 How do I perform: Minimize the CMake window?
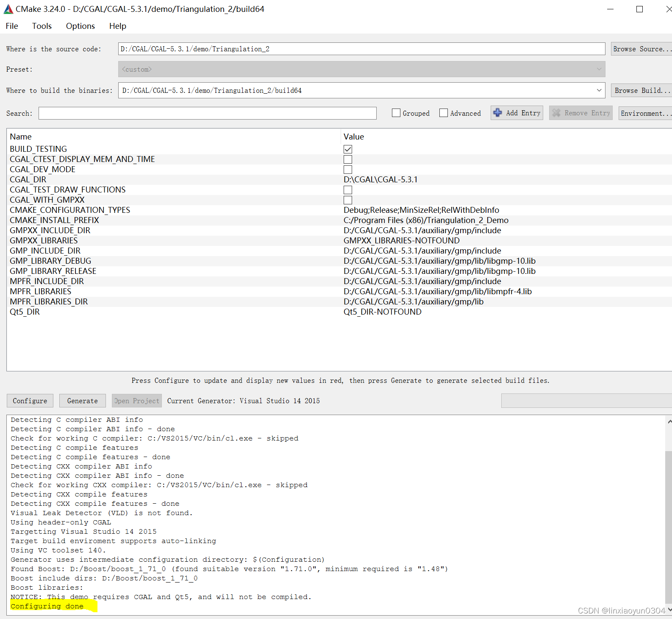point(610,9)
